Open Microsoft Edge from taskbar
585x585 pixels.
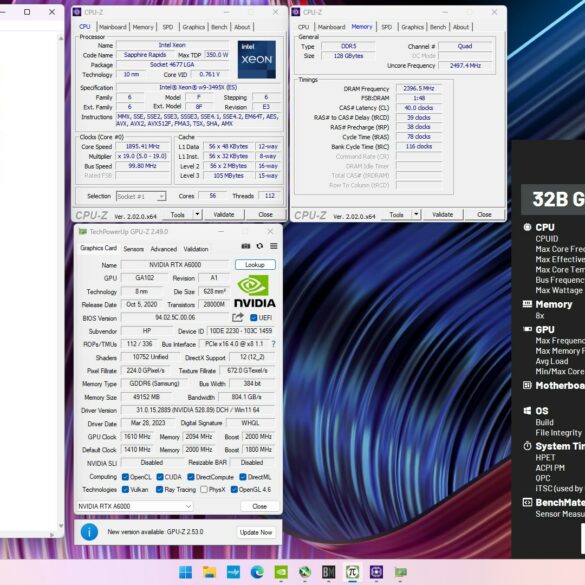click(257, 572)
